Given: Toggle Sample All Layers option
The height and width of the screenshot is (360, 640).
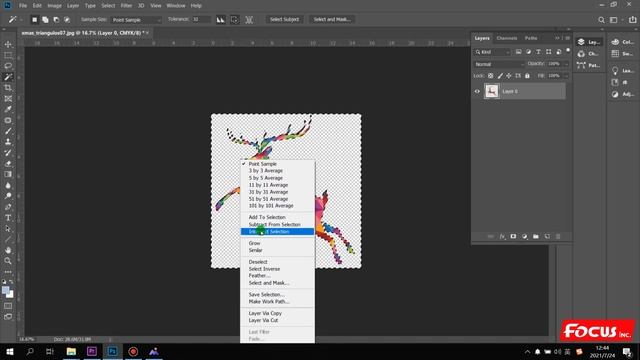Looking at the screenshot, I should (249, 20).
